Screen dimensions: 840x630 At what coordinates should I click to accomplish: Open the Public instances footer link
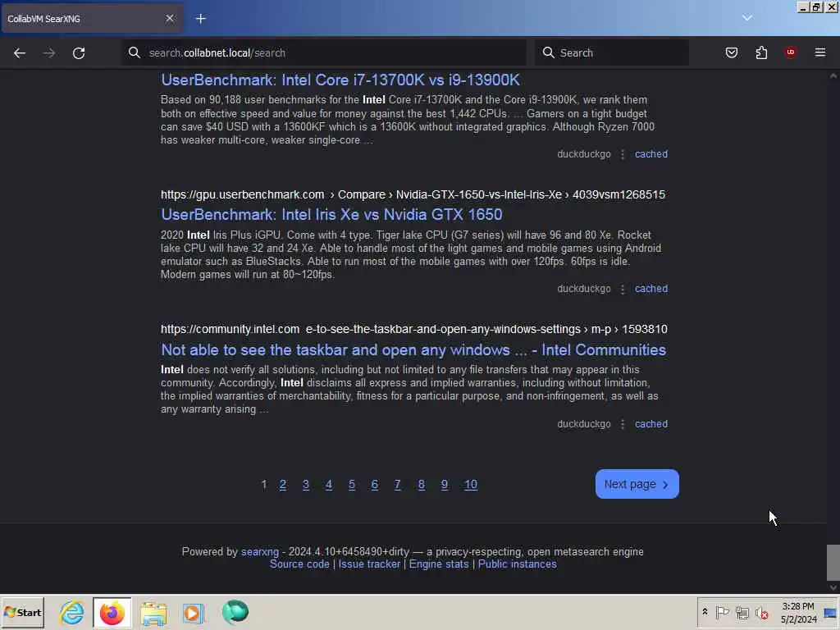(x=517, y=564)
